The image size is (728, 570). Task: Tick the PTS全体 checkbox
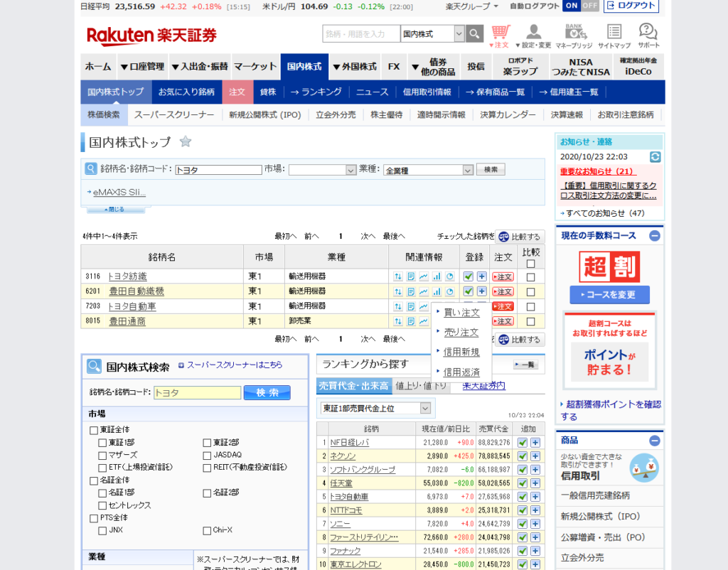tap(94, 518)
